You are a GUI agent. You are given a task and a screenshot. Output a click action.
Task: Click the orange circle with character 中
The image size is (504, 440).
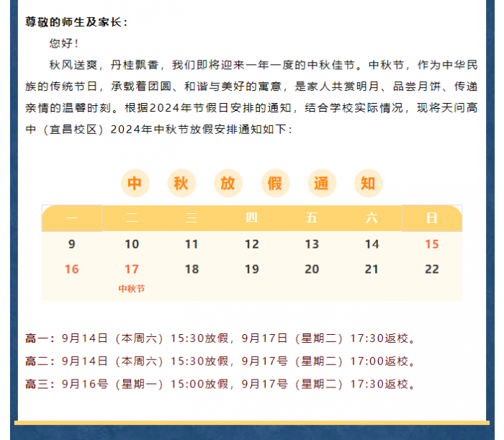135,183
